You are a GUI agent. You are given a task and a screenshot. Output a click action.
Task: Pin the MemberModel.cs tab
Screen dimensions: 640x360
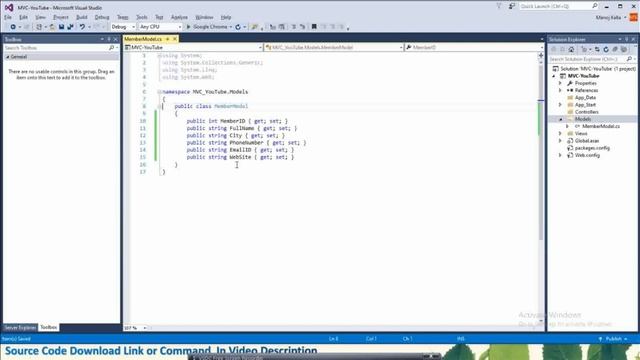pos(167,39)
